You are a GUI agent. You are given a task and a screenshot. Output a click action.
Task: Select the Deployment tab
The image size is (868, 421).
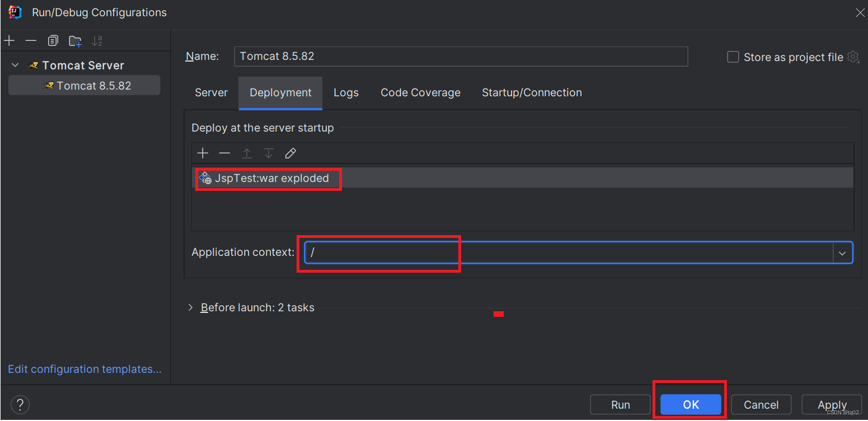tap(280, 93)
